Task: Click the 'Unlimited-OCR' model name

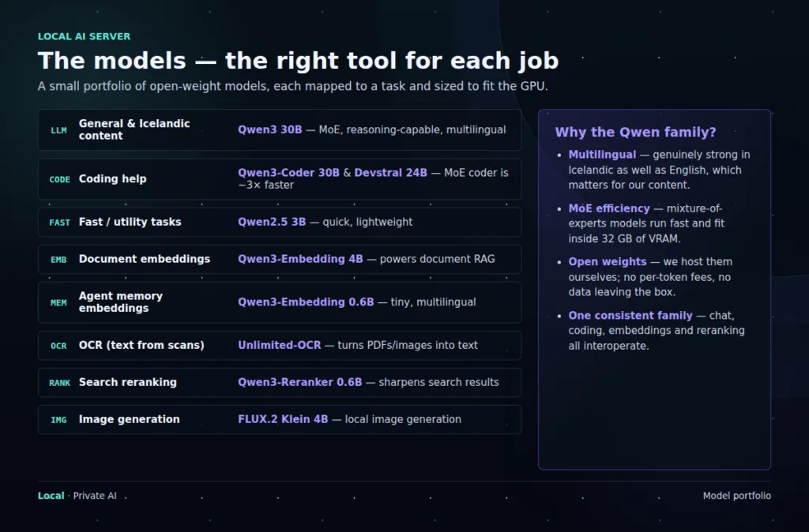Action: pyautogui.click(x=279, y=346)
